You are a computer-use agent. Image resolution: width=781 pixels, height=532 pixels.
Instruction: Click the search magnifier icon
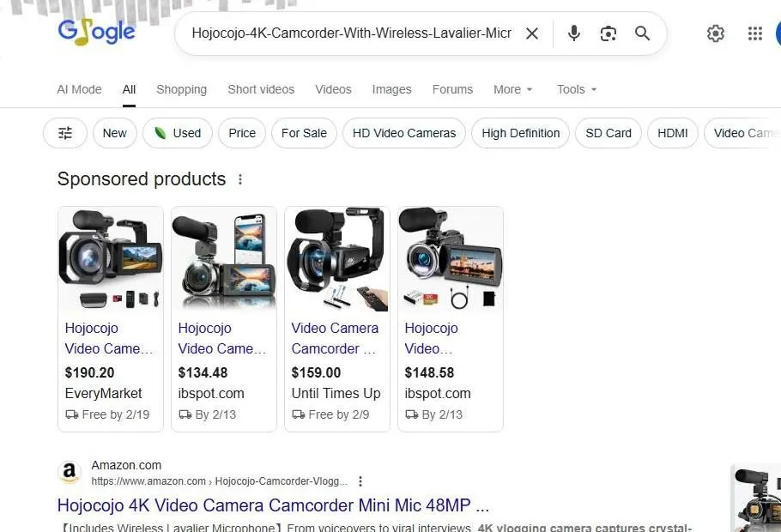tap(642, 33)
